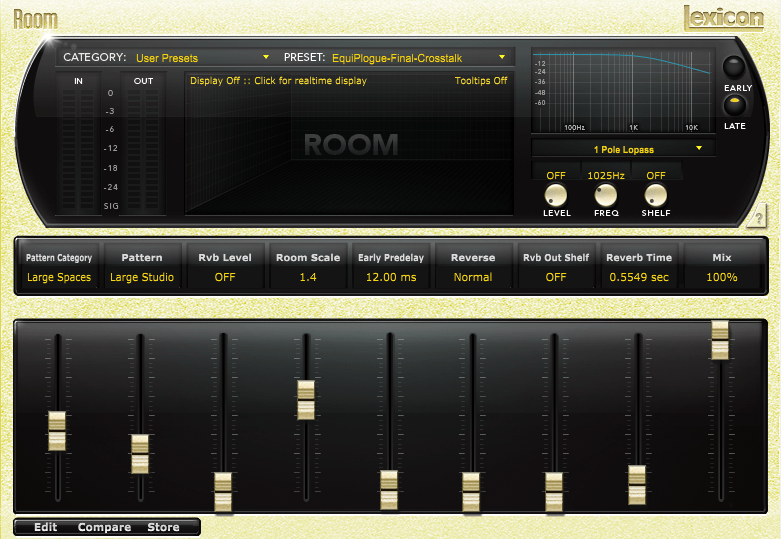Click the filter SHELF value OFF
The height and width of the screenshot is (539, 781).
pyautogui.click(x=656, y=175)
